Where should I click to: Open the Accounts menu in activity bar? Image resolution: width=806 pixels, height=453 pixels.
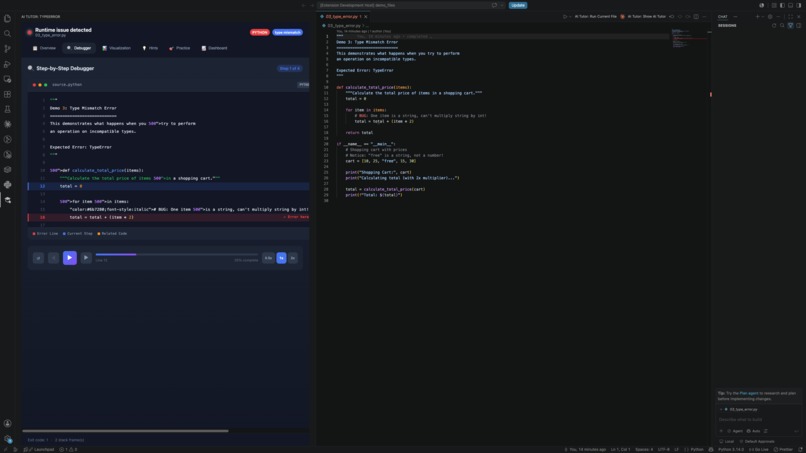pos(7,423)
